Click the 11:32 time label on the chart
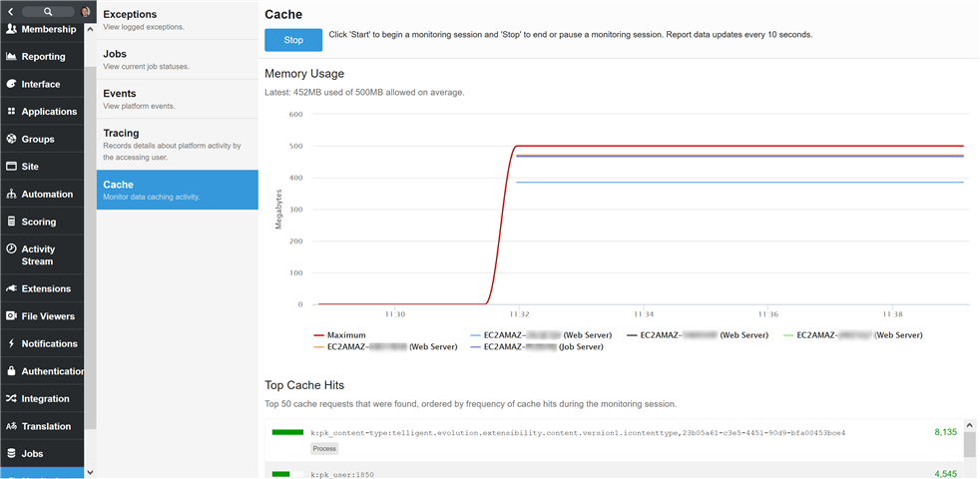The width and height of the screenshot is (980, 479). coord(519,314)
